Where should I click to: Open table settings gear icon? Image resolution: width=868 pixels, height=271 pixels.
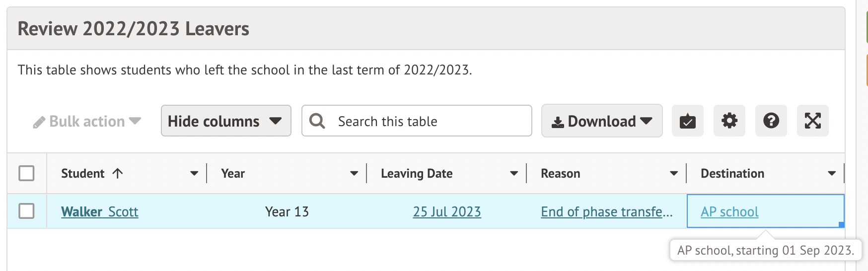point(729,121)
